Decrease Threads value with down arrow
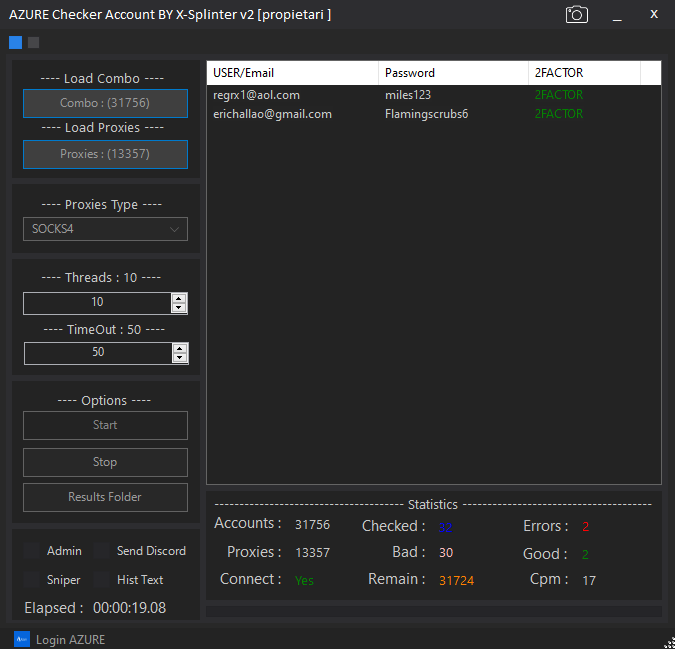The image size is (675, 649). click(179, 308)
